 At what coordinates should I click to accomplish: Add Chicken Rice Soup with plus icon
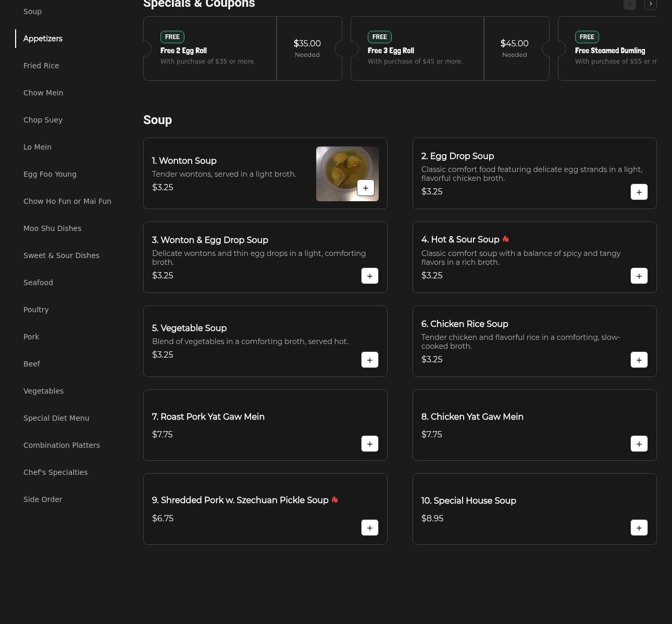tap(639, 360)
